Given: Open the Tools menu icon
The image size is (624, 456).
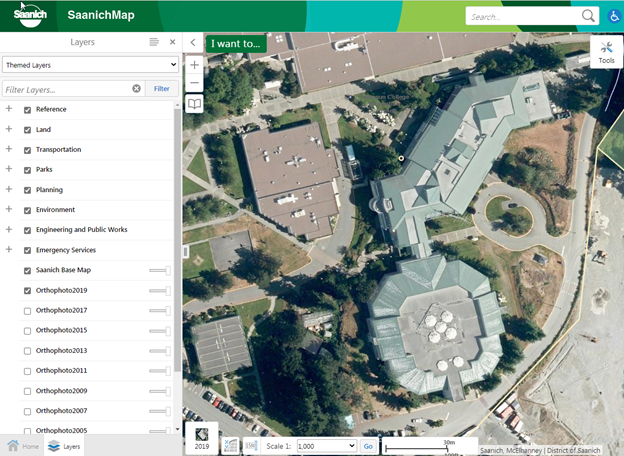Looking at the screenshot, I should coord(606,52).
